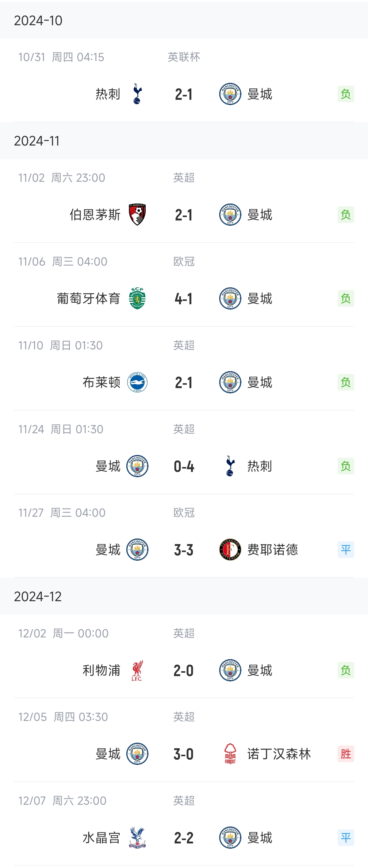Open the 2-1 score against Bournemouth
The width and height of the screenshot is (368, 868).
pyautogui.click(x=183, y=215)
